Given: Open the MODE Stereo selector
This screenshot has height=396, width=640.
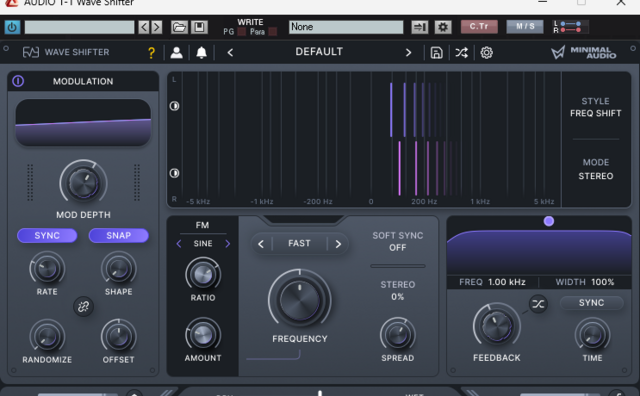Looking at the screenshot, I should [596, 169].
